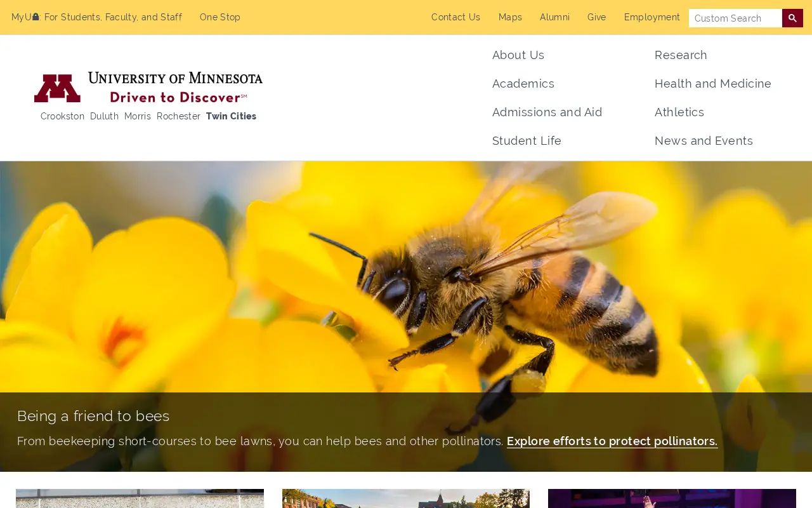
Task: Click Explore efforts to protect pollinators link
Action: (612, 441)
